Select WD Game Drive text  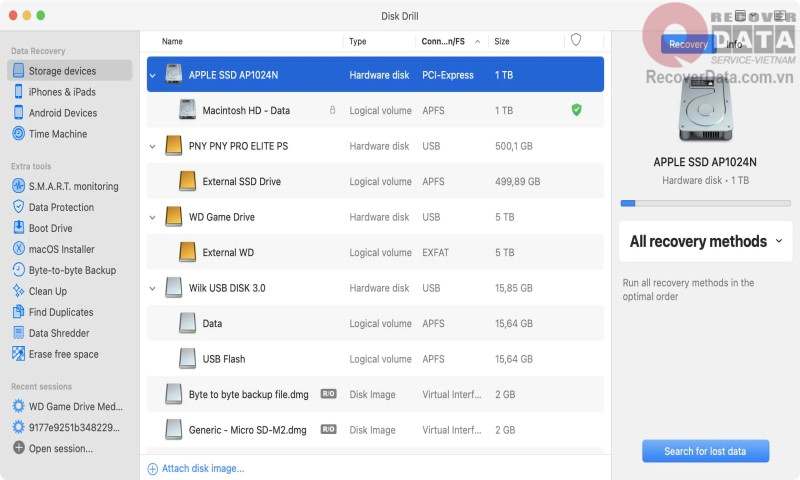click(x=221, y=217)
